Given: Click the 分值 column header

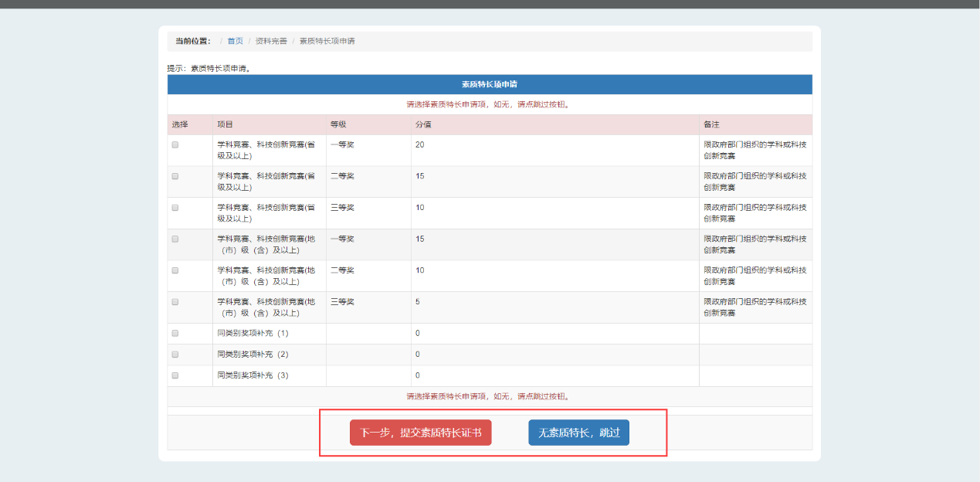Looking at the screenshot, I should coord(423,124).
